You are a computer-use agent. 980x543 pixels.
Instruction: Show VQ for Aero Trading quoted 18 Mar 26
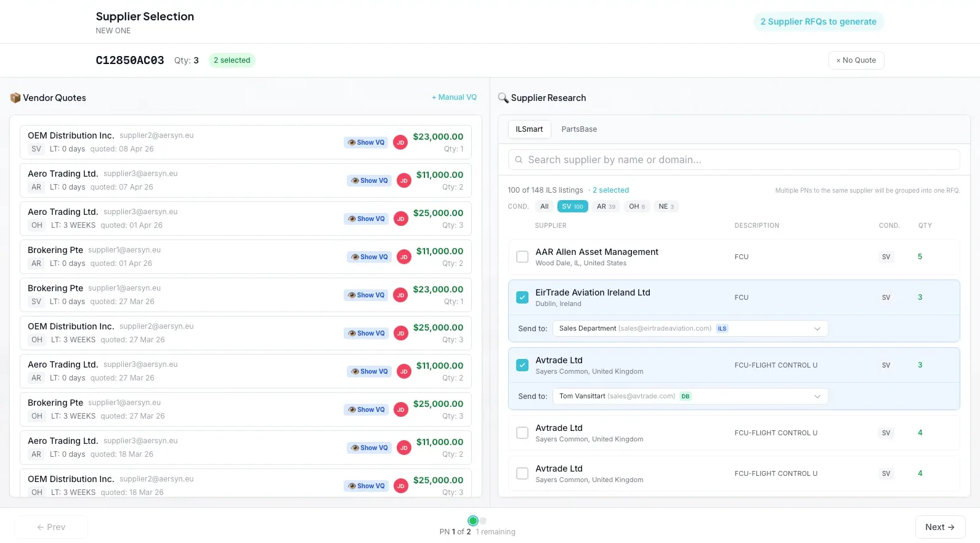pyautogui.click(x=369, y=448)
